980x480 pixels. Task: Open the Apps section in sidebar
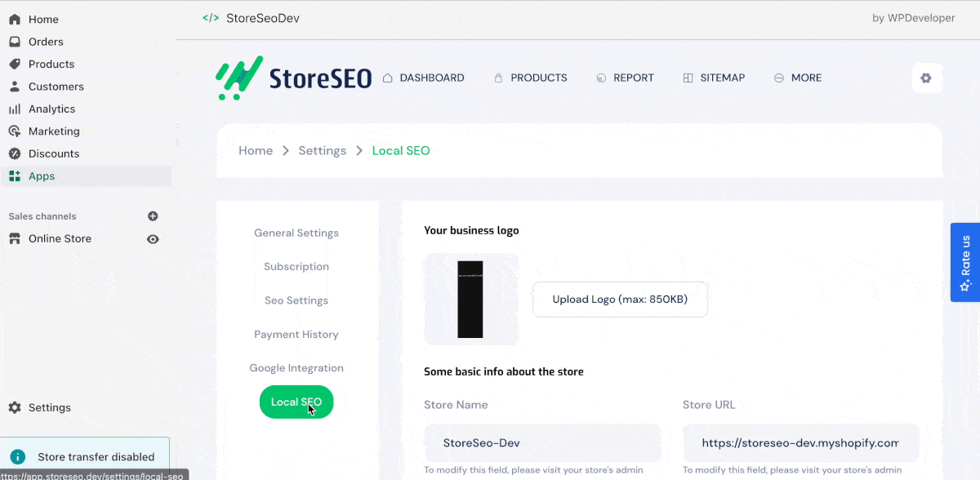tap(86, 176)
